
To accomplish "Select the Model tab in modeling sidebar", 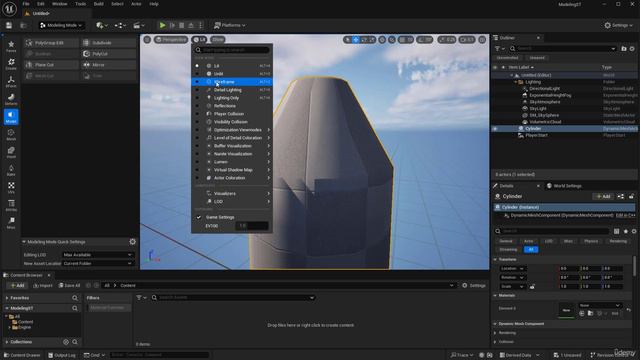I will 11,117.
